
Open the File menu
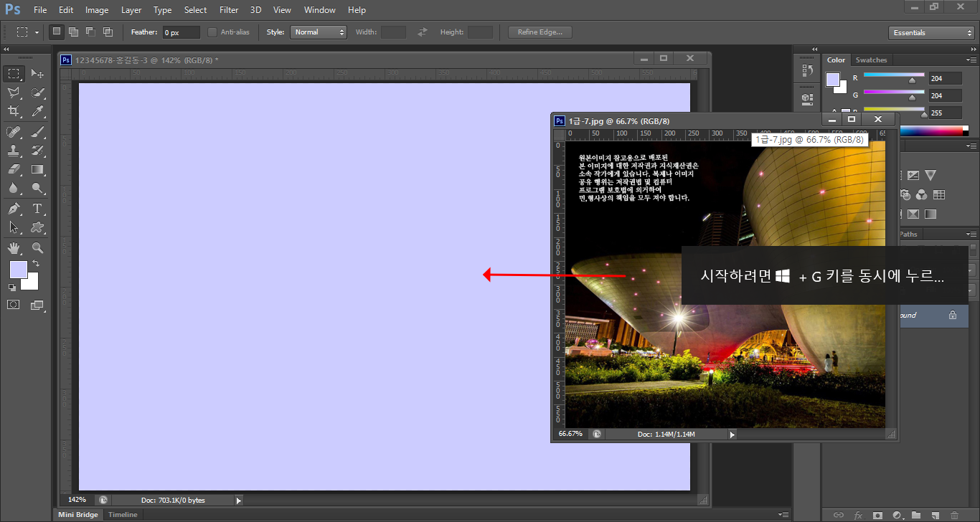tap(40, 10)
